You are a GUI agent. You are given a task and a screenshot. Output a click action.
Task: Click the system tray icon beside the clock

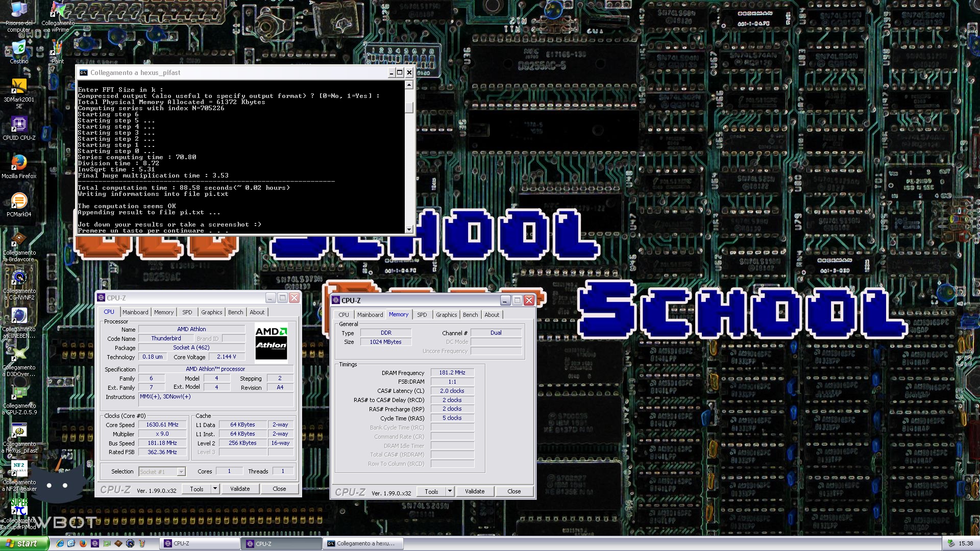950,544
